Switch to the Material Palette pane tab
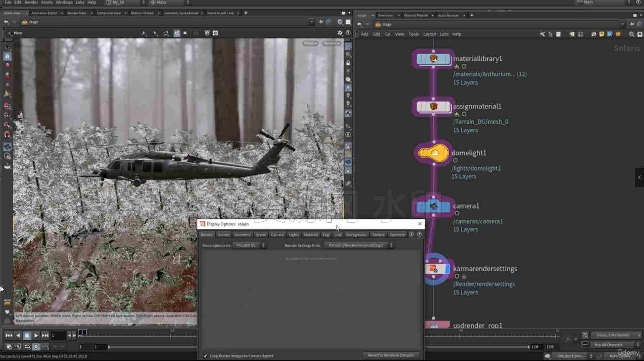644x361 pixels. (x=416, y=15)
